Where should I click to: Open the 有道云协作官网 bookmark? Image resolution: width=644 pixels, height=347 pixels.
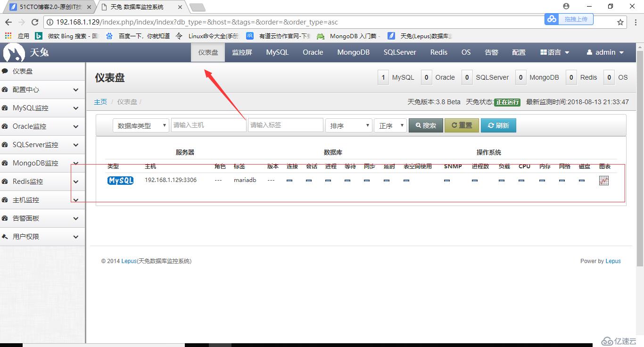[x=279, y=36]
